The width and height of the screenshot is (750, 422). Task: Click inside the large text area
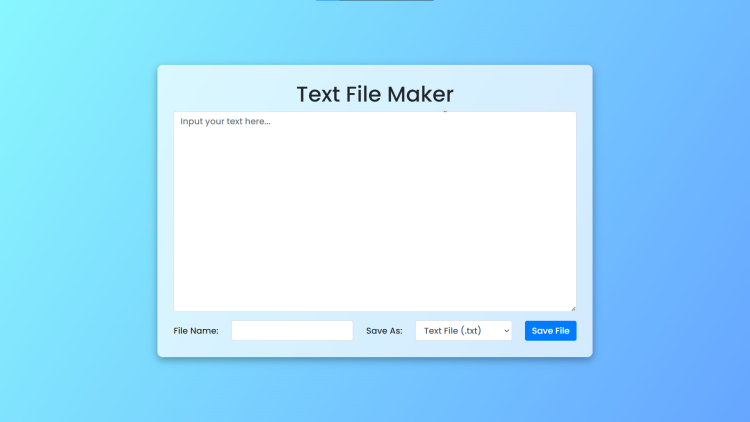click(375, 220)
